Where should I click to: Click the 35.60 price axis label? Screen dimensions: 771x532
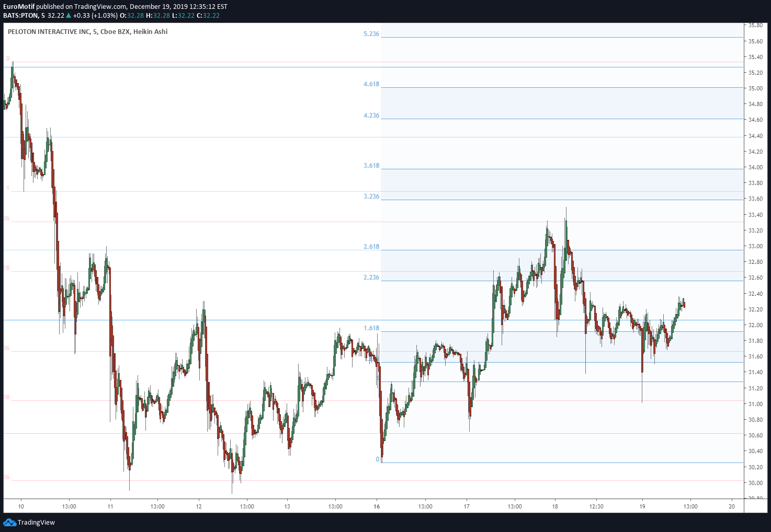point(755,41)
